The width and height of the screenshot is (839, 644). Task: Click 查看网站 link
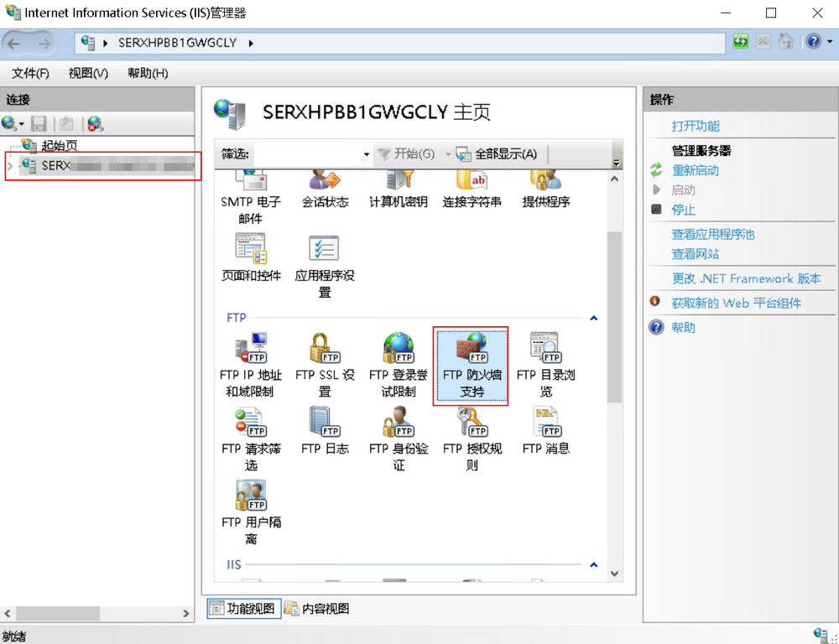tap(696, 254)
